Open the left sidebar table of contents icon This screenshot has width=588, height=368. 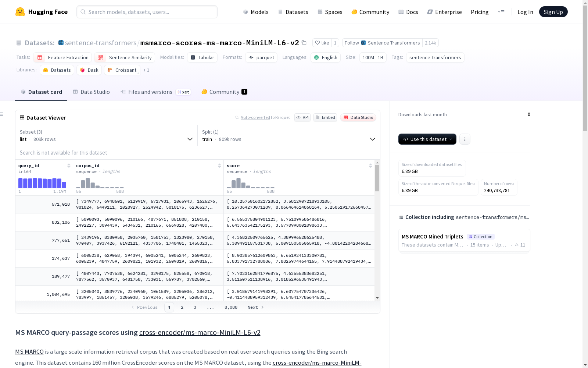click(x=1, y=114)
